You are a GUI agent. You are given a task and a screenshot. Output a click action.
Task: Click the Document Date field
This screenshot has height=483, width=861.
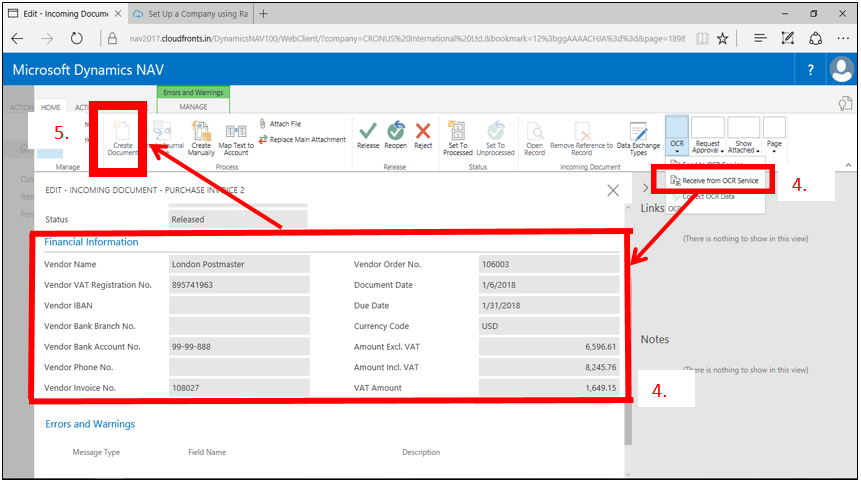(x=549, y=285)
